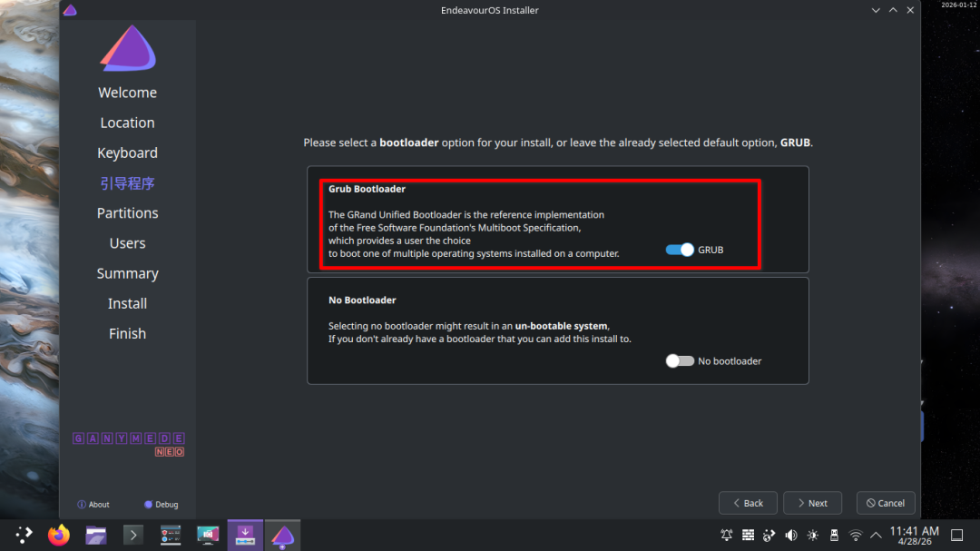Click the show desktop button
The width and height of the screenshot is (980, 551).
click(x=957, y=535)
